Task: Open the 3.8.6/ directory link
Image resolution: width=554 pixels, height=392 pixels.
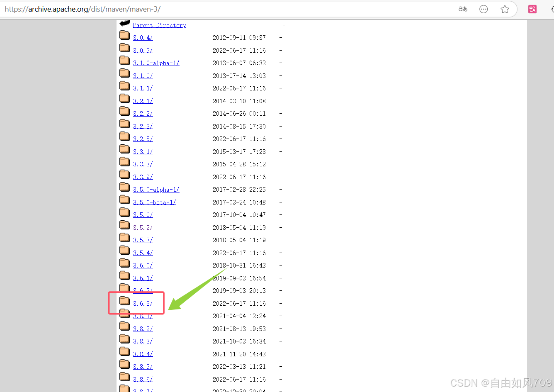Action: pos(143,380)
